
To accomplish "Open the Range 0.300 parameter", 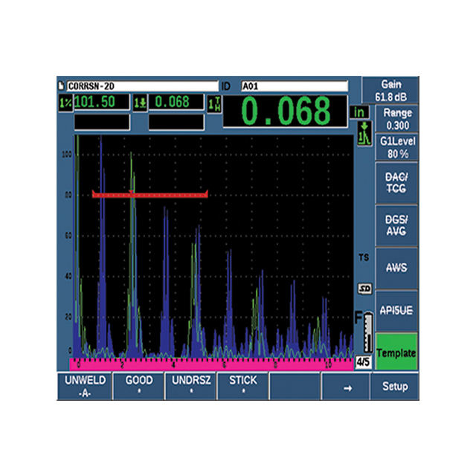I will 397,119.
